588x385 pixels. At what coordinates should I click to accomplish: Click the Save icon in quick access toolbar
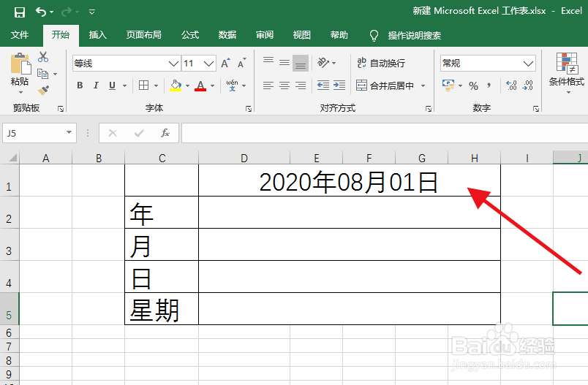pos(19,12)
